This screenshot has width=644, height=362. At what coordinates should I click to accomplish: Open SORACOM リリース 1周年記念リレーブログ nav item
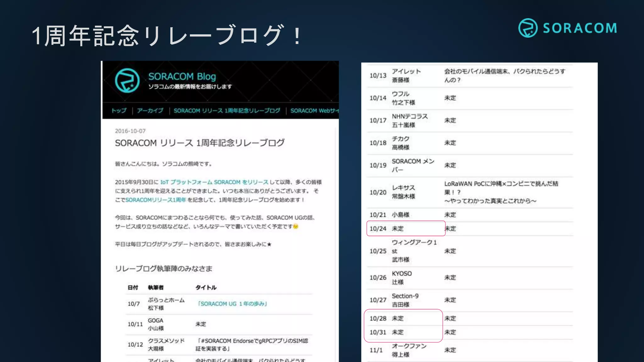tap(227, 111)
